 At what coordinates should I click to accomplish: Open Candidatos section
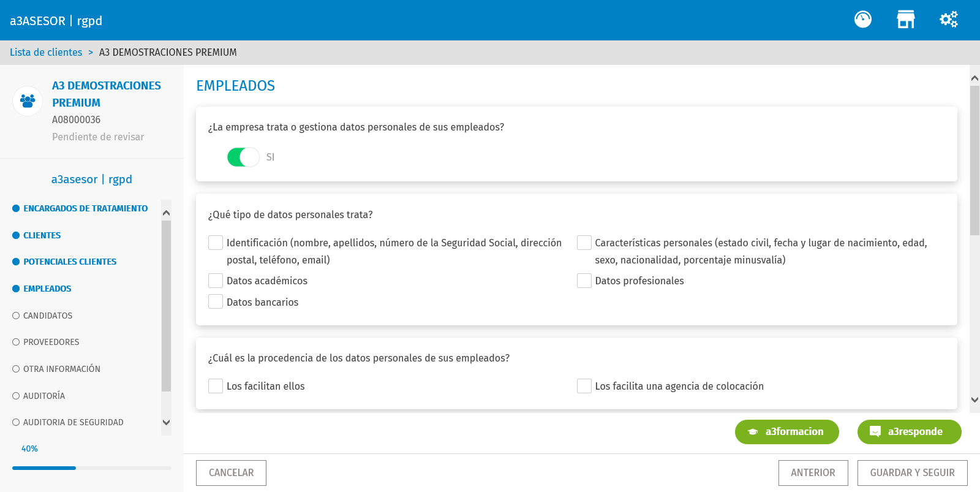[48, 316]
